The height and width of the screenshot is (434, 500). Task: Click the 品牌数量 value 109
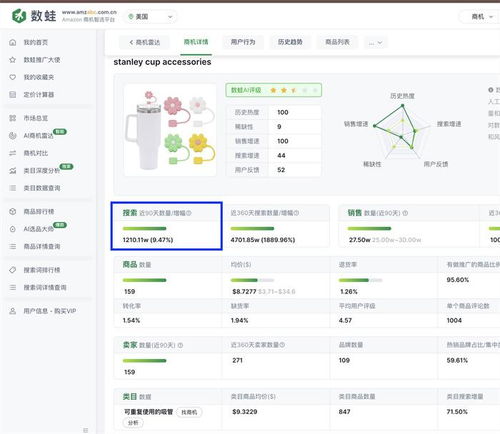(344, 360)
